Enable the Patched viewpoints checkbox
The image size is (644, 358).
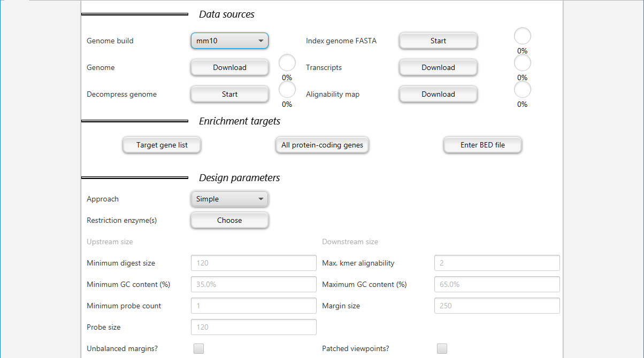(442, 348)
